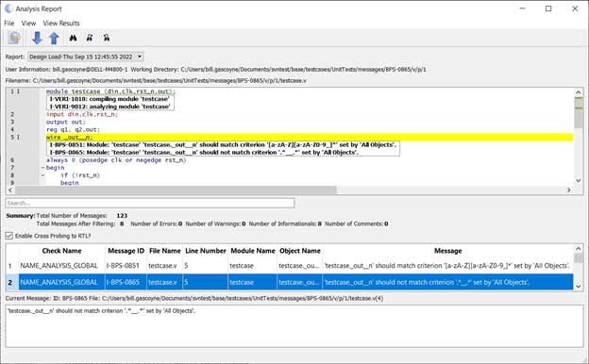Click the 'always @ (posedge clk' code line

[116, 160]
